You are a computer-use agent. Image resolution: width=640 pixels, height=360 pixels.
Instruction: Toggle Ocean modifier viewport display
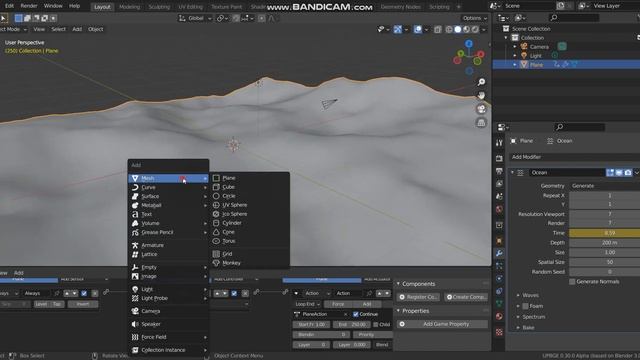(619, 173)
